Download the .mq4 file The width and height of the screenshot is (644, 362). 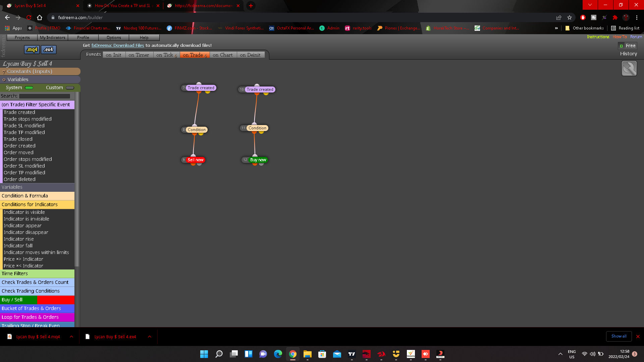click(x=32, y=50)
